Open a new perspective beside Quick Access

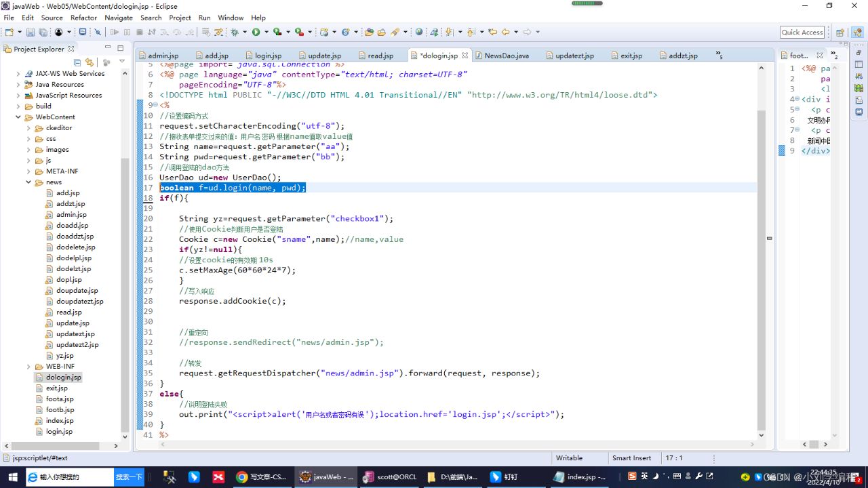(x=840, y=32)
